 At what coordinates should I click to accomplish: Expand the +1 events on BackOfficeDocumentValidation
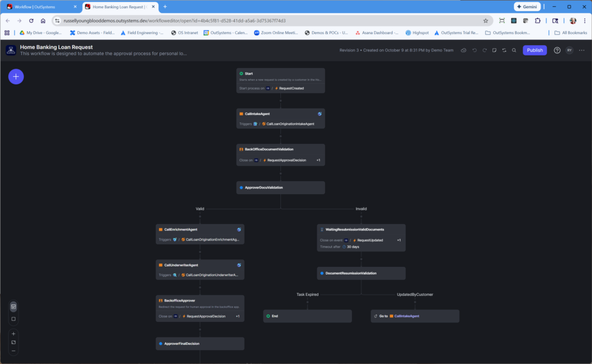[319, 160]
